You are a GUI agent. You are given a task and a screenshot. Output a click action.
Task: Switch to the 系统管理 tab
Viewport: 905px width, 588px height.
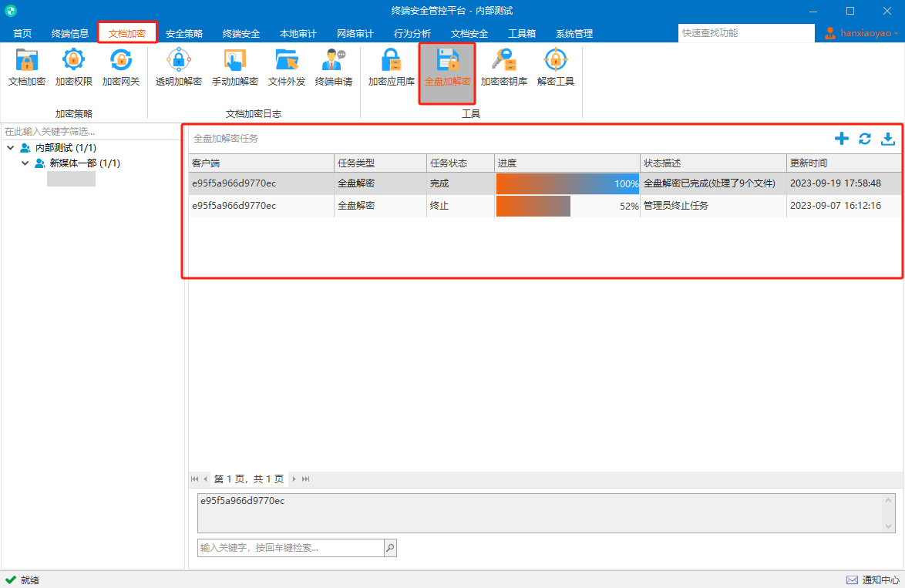pos(574,33)
